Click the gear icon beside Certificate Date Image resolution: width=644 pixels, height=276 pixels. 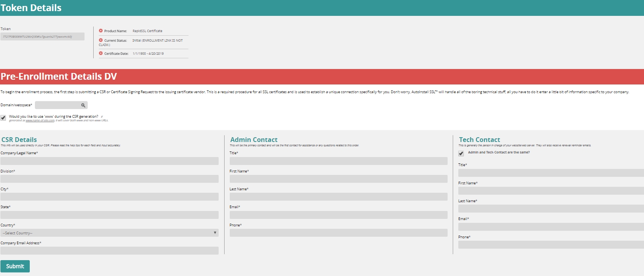[x=101, y=53]
